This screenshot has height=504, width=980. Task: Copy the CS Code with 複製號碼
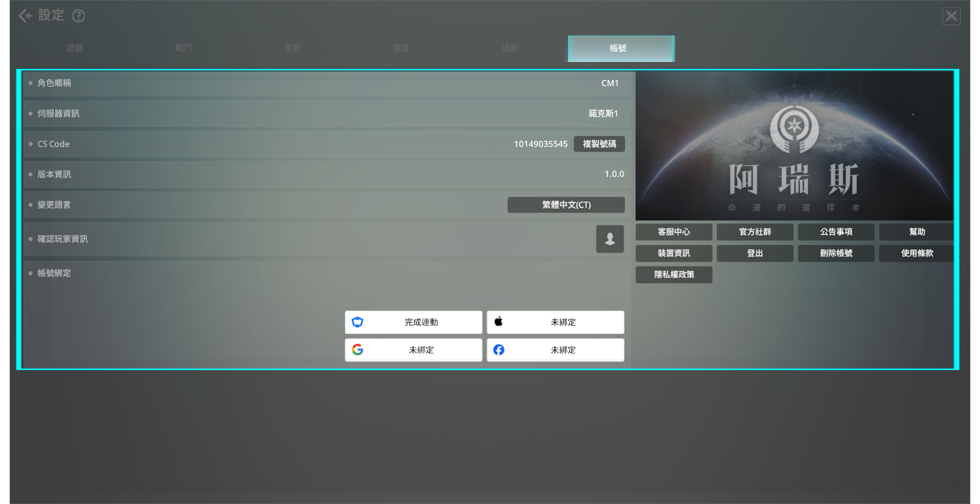click(x=599, y=144)
